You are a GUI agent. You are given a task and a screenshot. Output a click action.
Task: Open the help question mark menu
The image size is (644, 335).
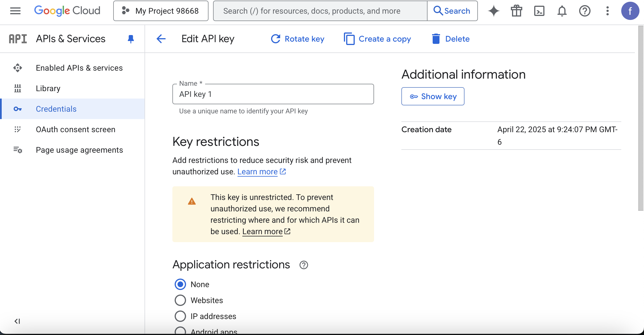pos(585,11)
